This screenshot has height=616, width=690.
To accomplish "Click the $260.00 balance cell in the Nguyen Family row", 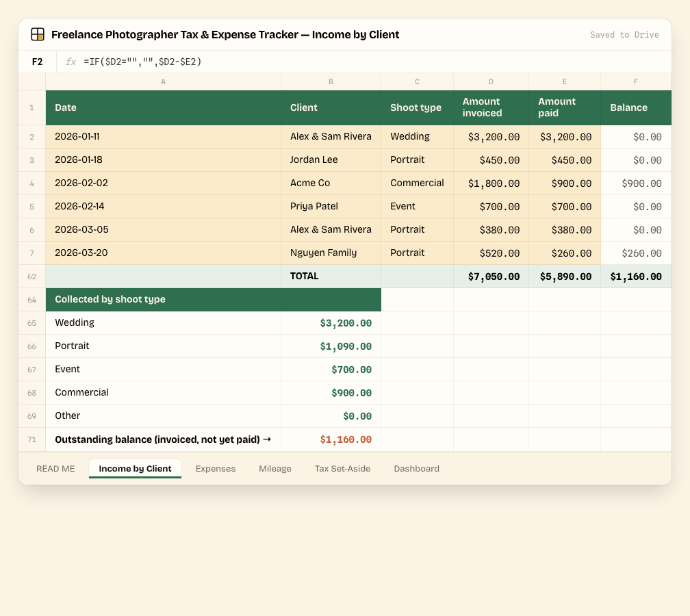I will tap(636, 253).
